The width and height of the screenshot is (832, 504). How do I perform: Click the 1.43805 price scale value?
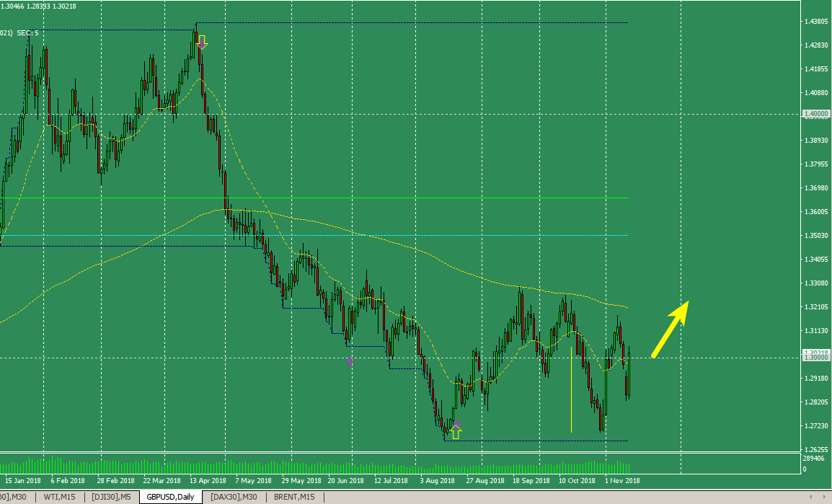[x=815, y=21]
